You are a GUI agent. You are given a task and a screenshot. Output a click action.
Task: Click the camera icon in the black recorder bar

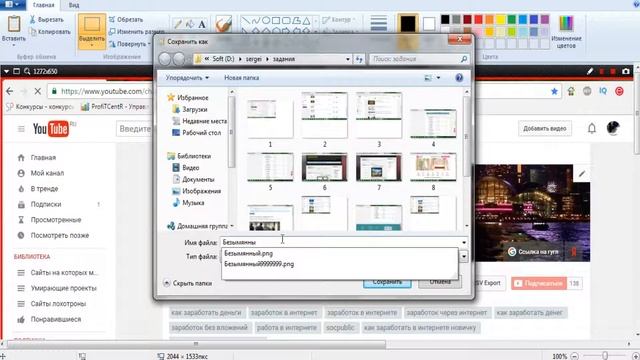tap(625, 71)
